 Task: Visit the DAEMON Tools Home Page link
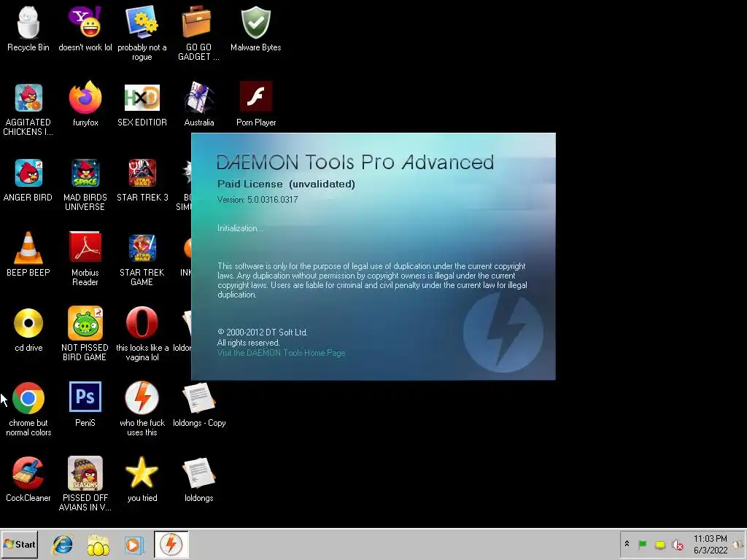[x=281, y=353]
